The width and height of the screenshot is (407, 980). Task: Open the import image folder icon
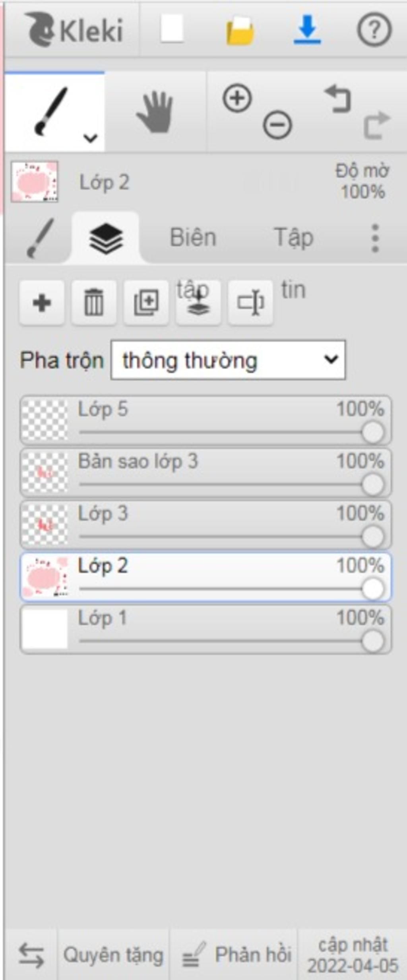pyautogui.click(x=240, y=30)
